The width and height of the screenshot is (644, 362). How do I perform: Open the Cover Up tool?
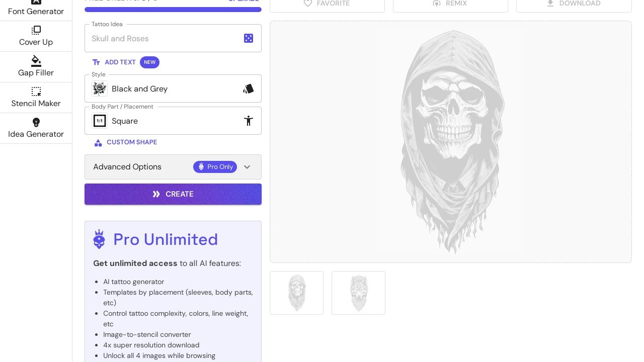click(x=36, y=36)
